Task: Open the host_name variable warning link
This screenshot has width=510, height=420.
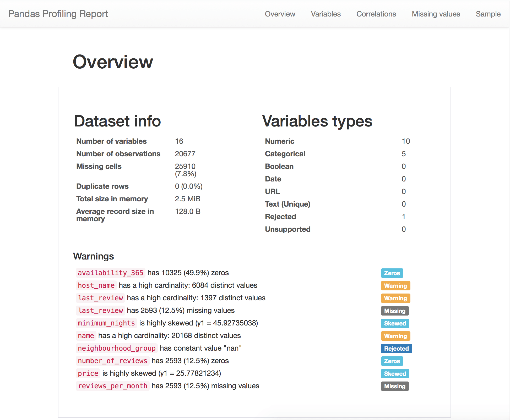Action: (x=96, y=285)
